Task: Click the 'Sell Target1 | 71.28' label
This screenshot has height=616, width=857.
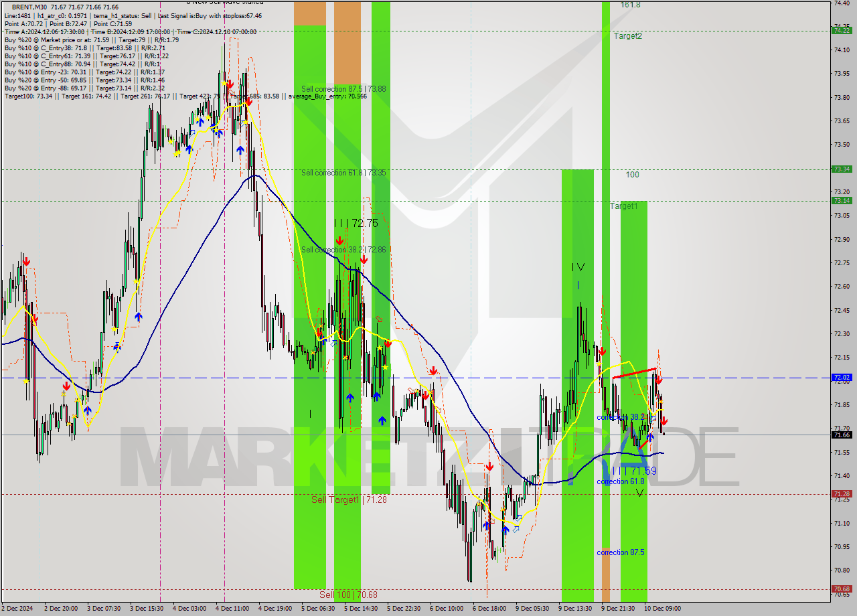Action: pyautogui.click(x=349, y=499)
